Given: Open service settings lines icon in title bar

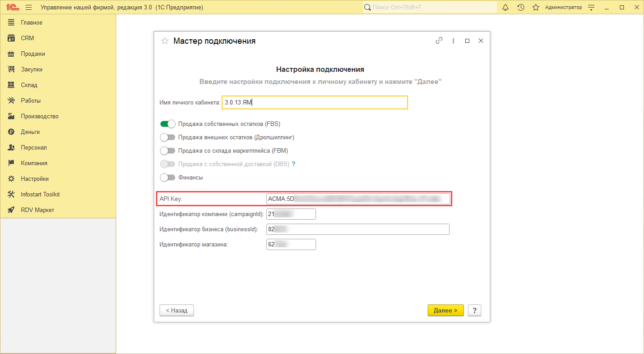Looking at the screenshot, I should (592, 8).
